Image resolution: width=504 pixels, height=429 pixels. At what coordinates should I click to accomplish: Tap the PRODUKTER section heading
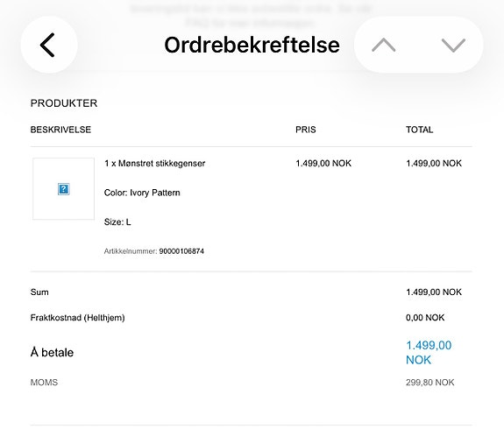click(64, 103)
